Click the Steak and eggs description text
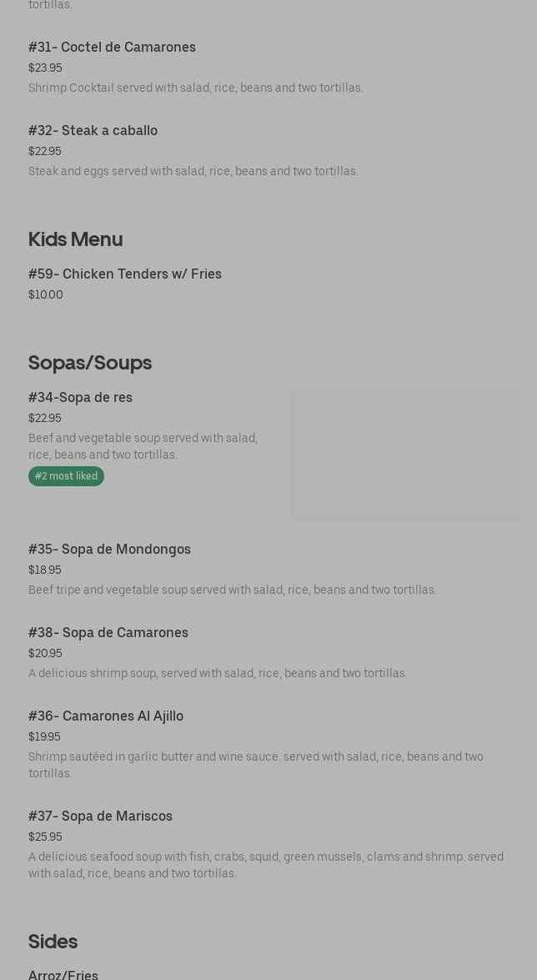The height and width of the screenshot is (980, 537). tap(193, 171)
